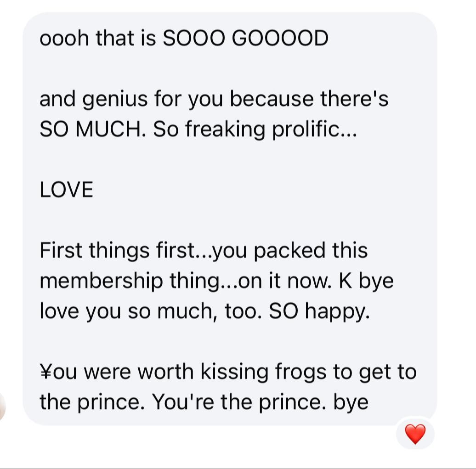Click the "SO happy." phrase
This screenshot has width=476, height=469.
pos(319,311)
